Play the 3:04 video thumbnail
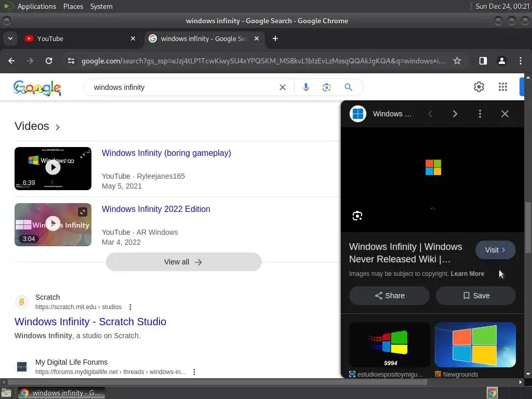 coord(53,224)
